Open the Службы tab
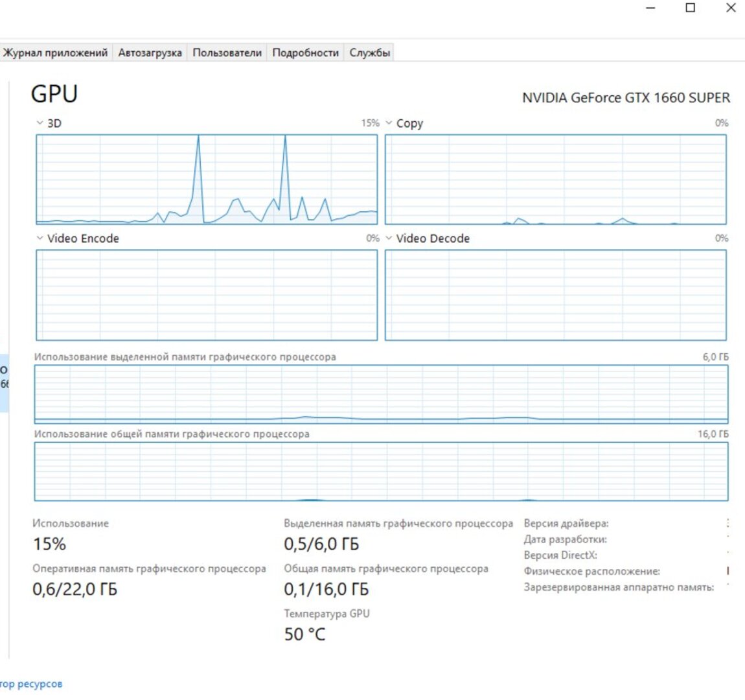745x700 pixels. [369, 52]
